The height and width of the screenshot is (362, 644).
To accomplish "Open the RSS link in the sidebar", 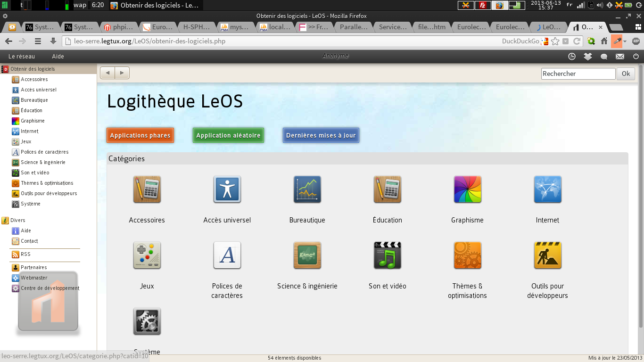I will 25,254.
